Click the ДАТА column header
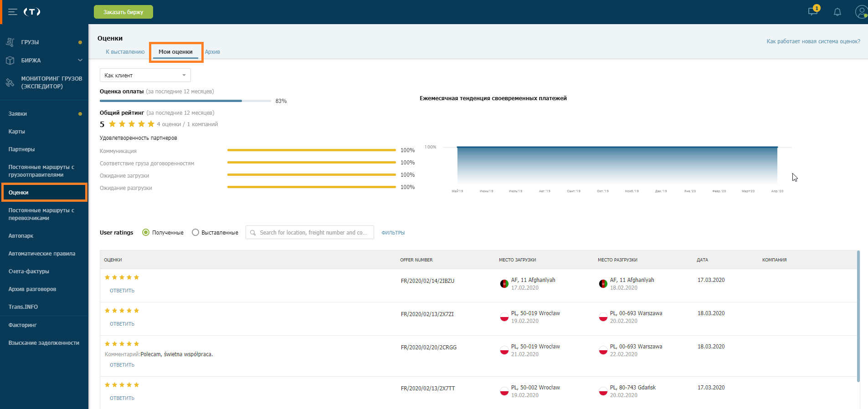 click(703, 260)
